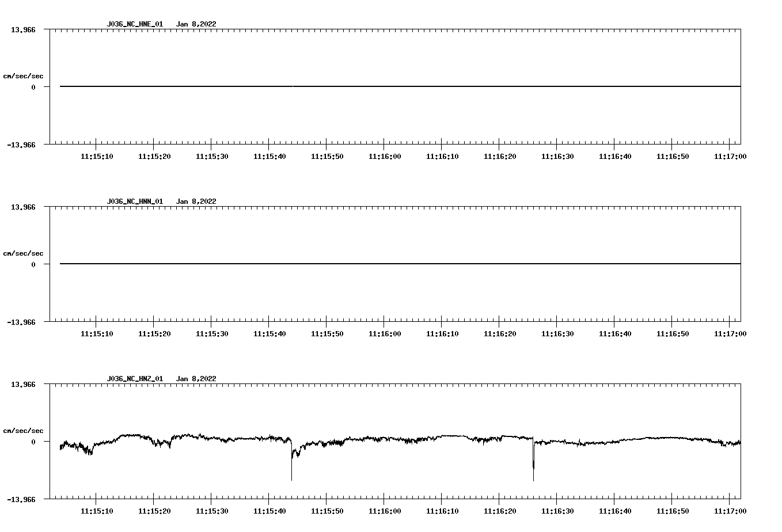This screenshot has width=782, height=532.
Task: Click 11:16:20 time label under HNZ chart
Action: tap(500, 511)
